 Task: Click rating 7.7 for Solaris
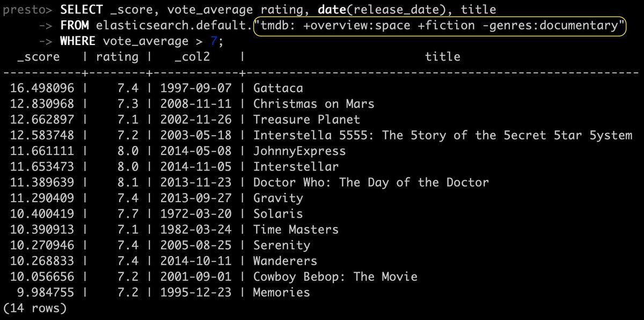click(x=128, y=214)
